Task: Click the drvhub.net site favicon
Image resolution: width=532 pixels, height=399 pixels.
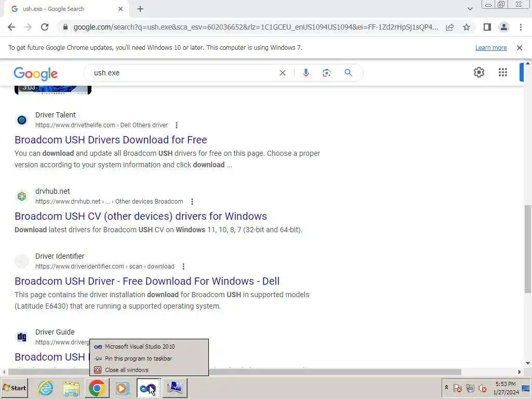Action: [22, 196]
